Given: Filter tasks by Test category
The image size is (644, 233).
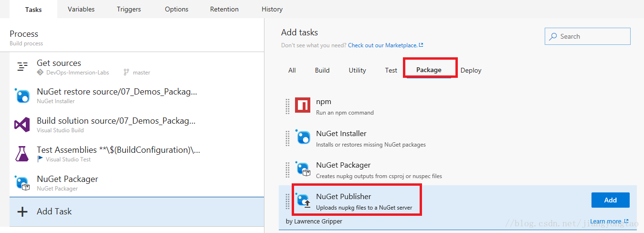Looking at the screenshot, I should click(391, 70).
